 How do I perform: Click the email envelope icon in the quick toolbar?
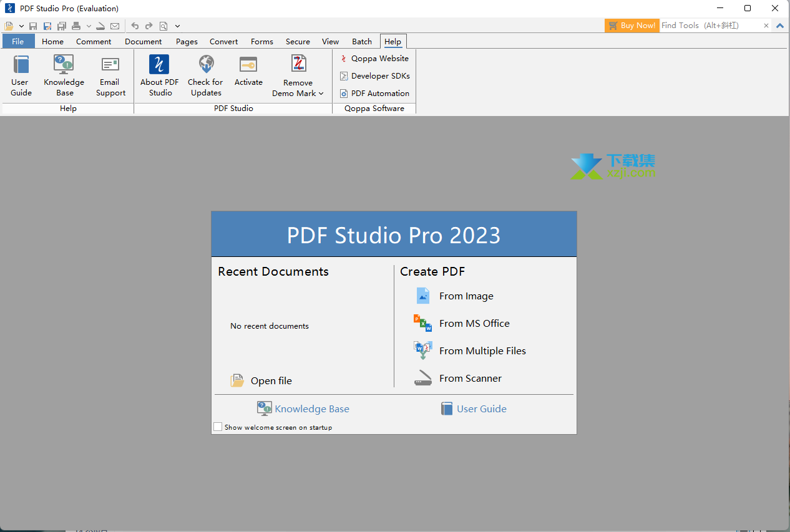tap(115, 26)
